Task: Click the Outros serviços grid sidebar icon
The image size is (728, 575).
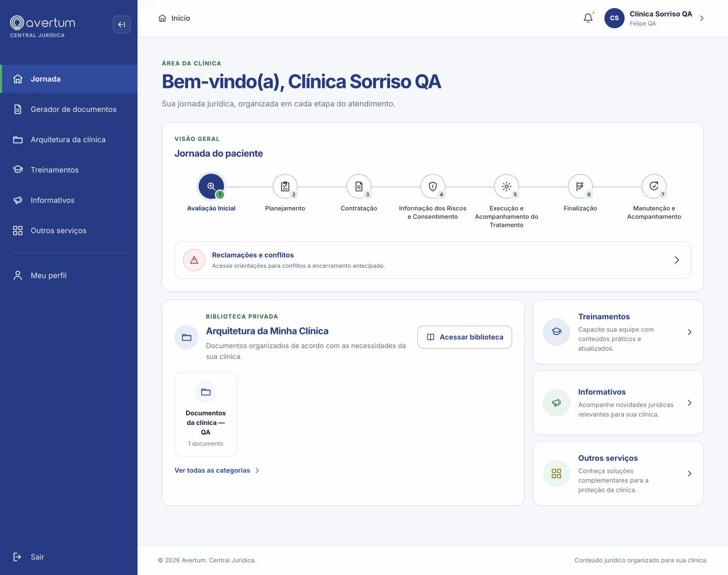Action: (x=18, y=230)
